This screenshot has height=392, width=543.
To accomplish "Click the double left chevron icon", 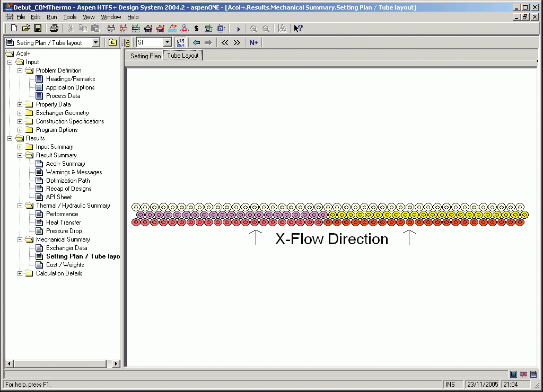I will (x=225, y=42).
